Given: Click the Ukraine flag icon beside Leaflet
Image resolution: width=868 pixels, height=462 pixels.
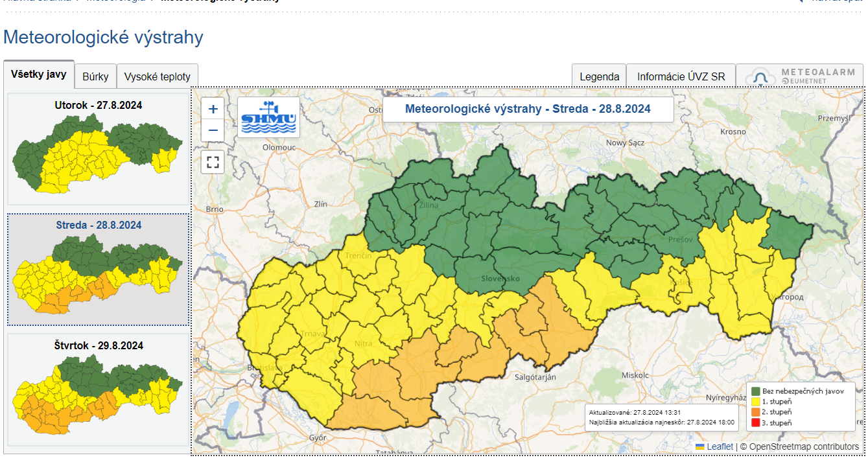Looking at the screenshot, I should pyautogui.click(x=700, y=446).
